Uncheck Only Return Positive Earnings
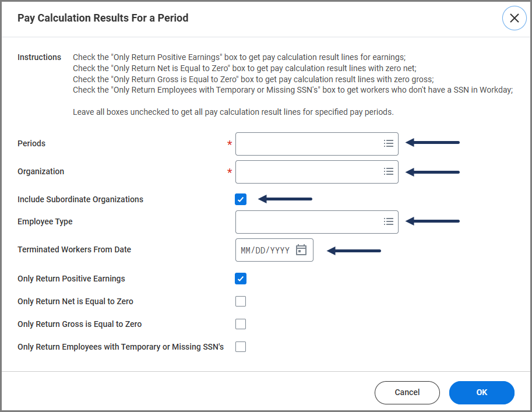 point(241,279)
